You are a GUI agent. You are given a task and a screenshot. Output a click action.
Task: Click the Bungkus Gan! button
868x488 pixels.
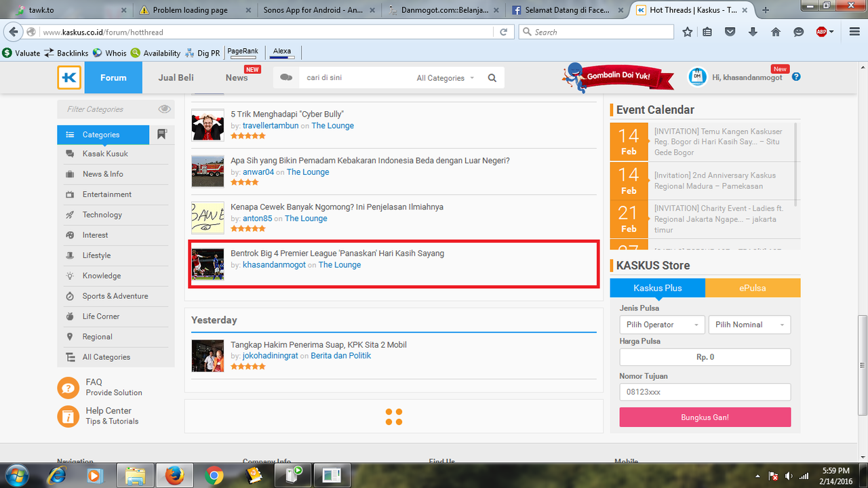click(x=705, y=417)
